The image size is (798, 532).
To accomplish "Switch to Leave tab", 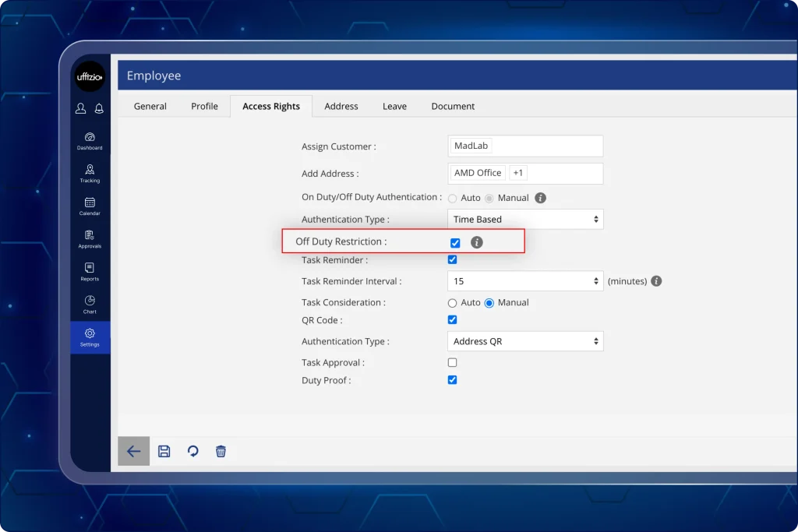I will point(394,106).
